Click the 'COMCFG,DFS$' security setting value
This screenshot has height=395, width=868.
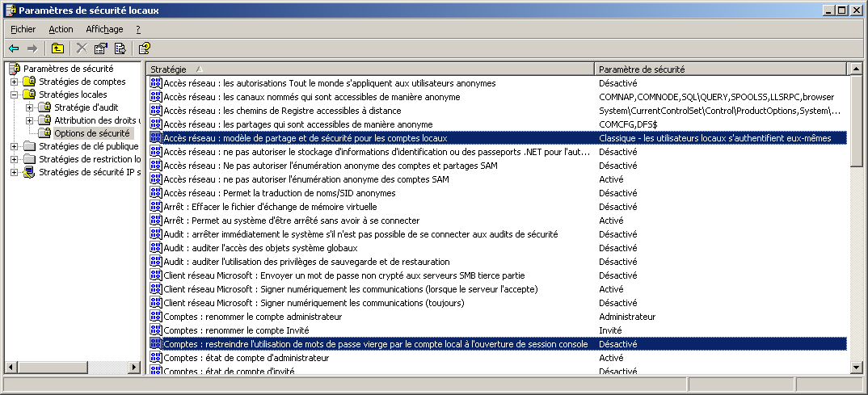click(626, 124)
